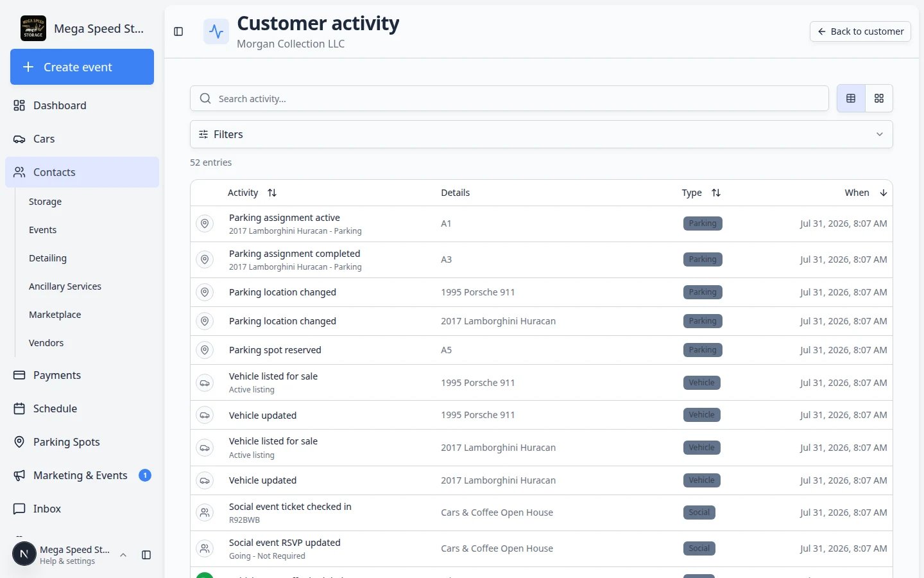Open Ancillary Services submenu
This screenshot has height=578, width=924.
click(x=65, y=286)
